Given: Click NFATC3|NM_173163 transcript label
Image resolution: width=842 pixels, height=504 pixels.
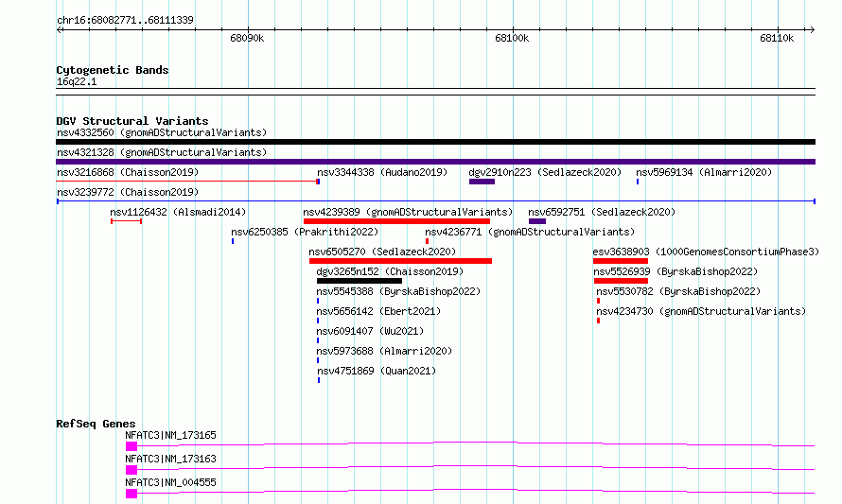Looking at the screenshot, I should click(170, 459).
